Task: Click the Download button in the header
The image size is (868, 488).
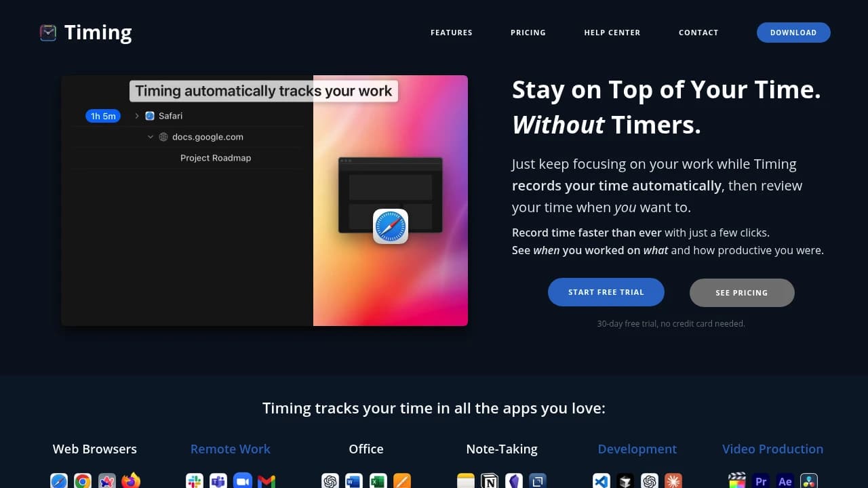Action: (793, 33)
